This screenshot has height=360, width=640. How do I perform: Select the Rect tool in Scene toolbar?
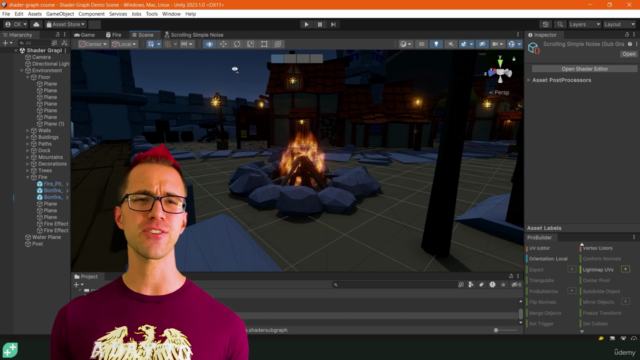[x=264, y=44]
